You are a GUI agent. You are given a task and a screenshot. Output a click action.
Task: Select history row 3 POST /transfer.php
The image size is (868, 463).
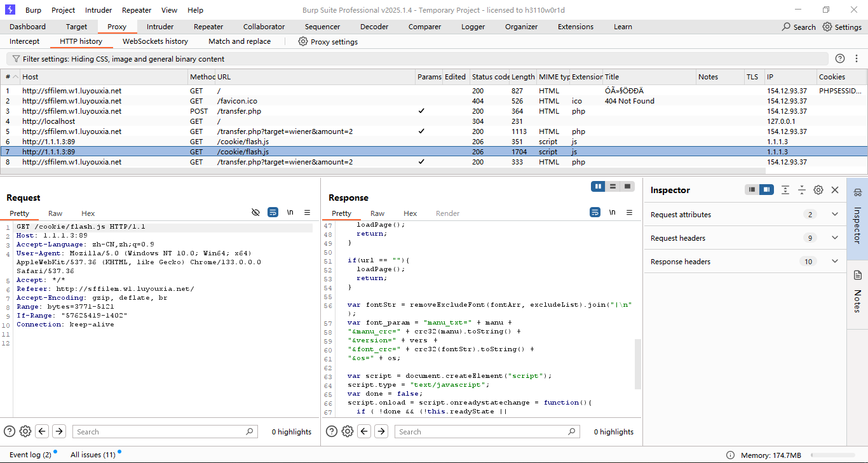[434, 111]
